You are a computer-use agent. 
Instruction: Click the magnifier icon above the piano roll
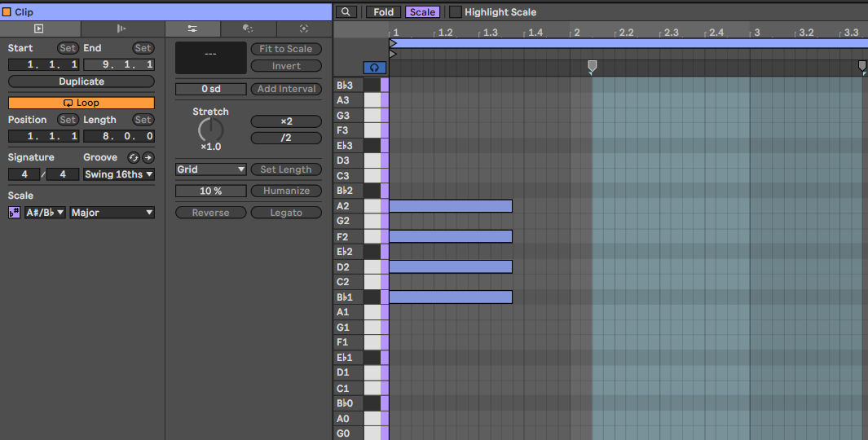(x=346, y=12)
